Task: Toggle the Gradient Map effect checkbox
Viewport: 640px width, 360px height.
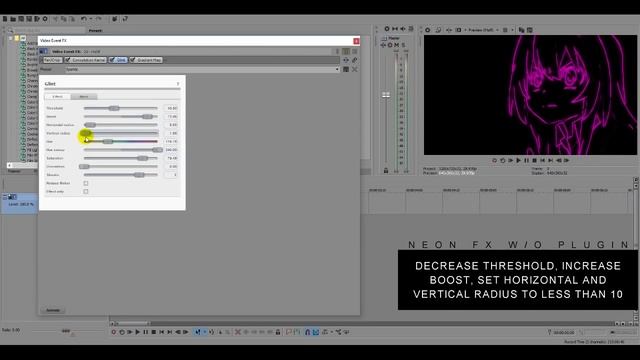Action: [132, 60]
